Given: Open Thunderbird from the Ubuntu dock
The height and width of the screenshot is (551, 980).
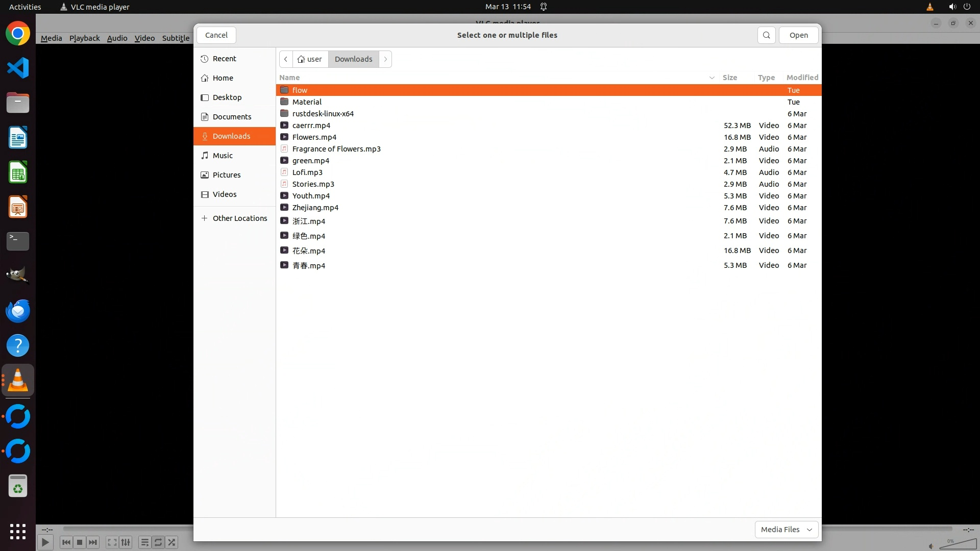Looking at the screenshot, I should (18, 311).
